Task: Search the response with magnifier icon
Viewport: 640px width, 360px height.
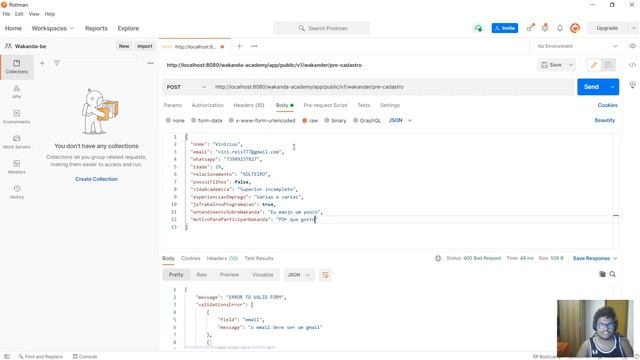Action: [613, 274]
